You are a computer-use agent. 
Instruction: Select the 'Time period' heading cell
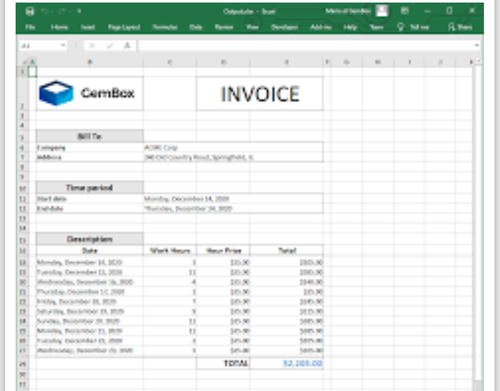pos(90,188)
